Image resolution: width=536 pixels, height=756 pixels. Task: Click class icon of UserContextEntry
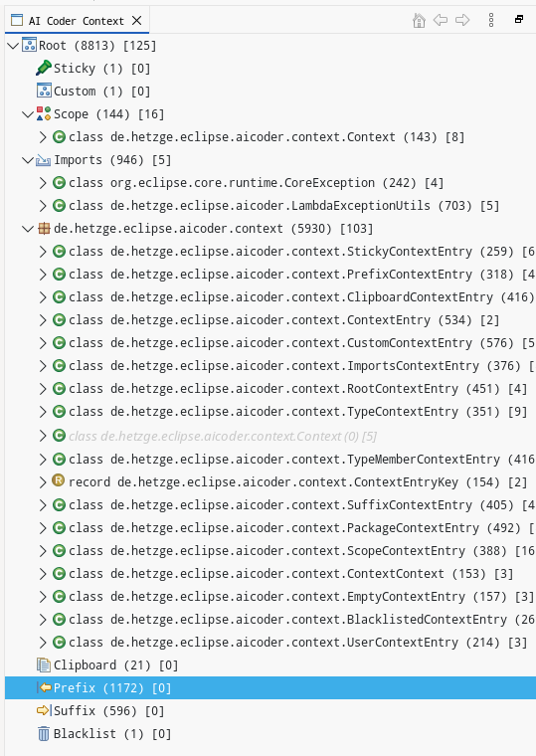[x=59, y=642]
